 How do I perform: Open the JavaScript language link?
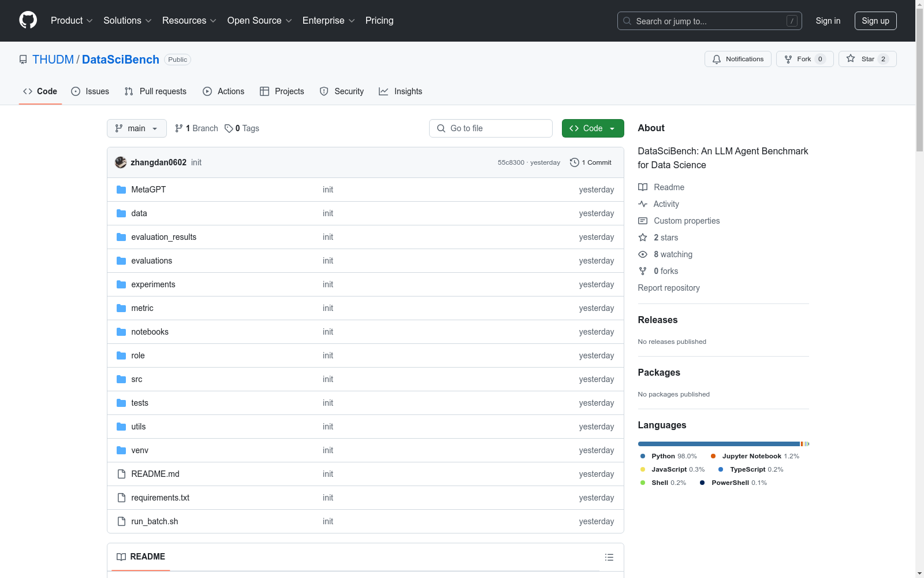pos(673,469)
